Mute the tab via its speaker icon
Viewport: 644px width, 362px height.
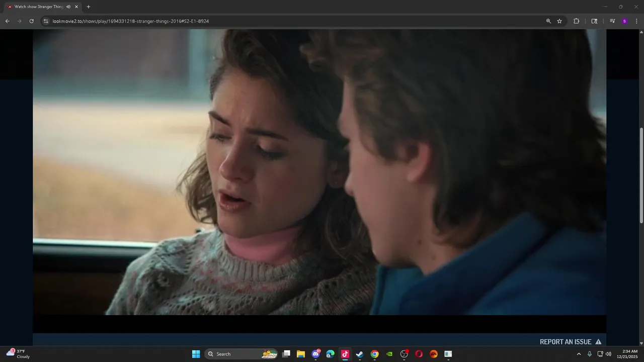coord(68,7)
